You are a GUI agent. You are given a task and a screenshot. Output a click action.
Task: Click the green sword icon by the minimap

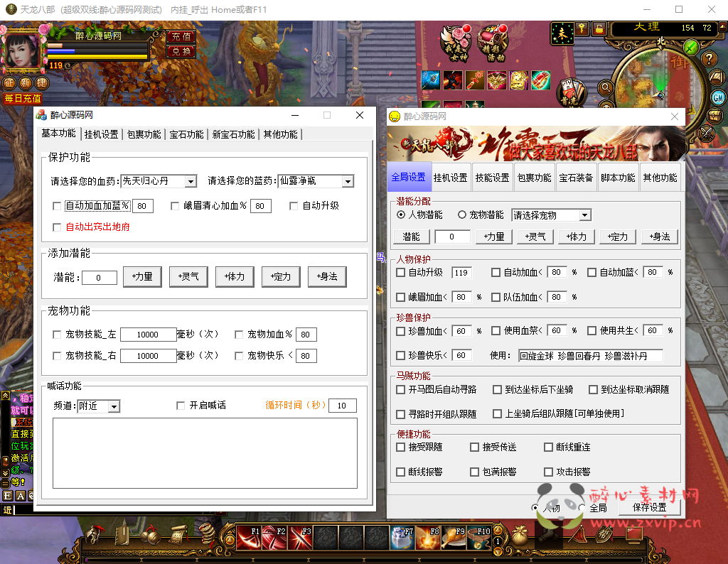click(x=691, y=47)
